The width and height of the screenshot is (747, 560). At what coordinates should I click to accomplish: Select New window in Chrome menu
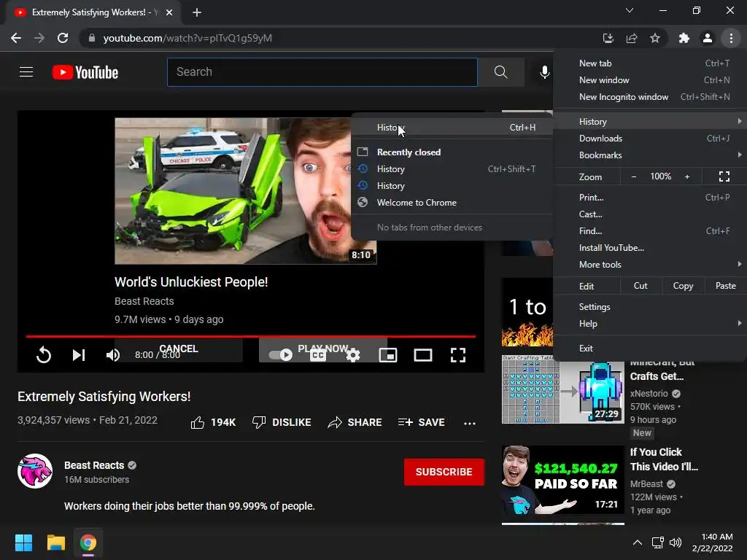click(650, 80)
